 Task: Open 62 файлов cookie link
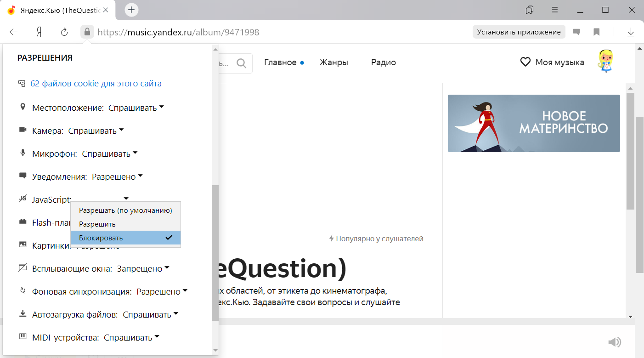coord(96,84)
